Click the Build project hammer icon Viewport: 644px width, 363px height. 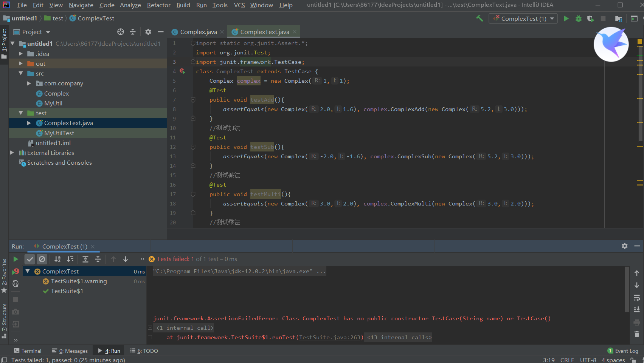480,19
